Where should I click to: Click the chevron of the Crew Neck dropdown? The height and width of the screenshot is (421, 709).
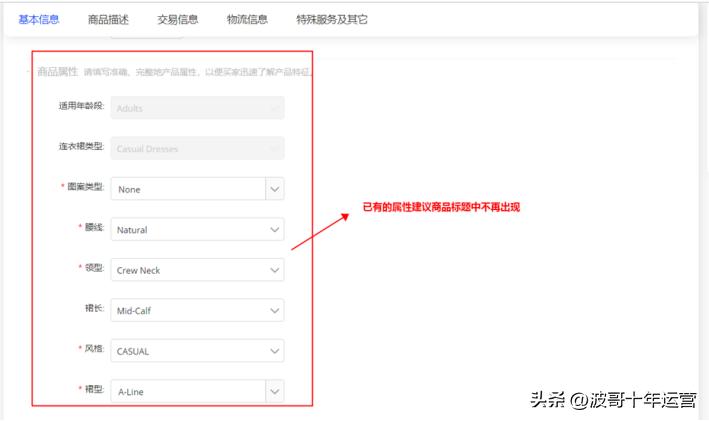click(274, 270)
